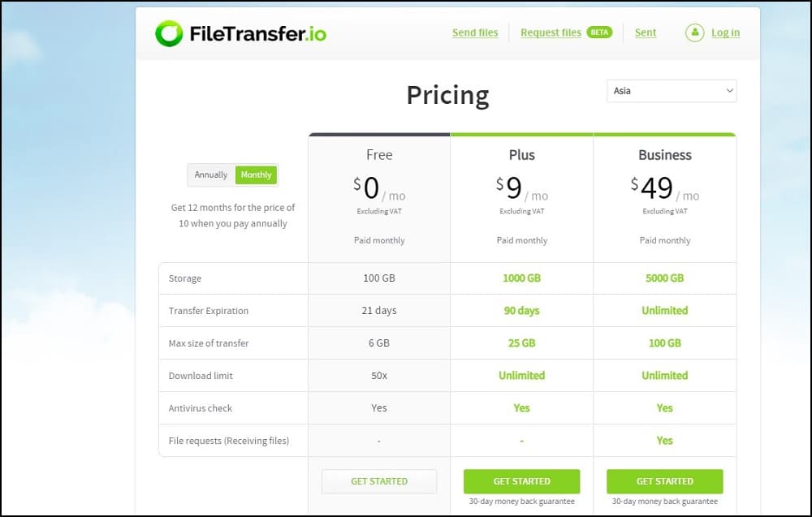Select Monthly billing toggle
The image size is (812, 517).
(257, 175)
